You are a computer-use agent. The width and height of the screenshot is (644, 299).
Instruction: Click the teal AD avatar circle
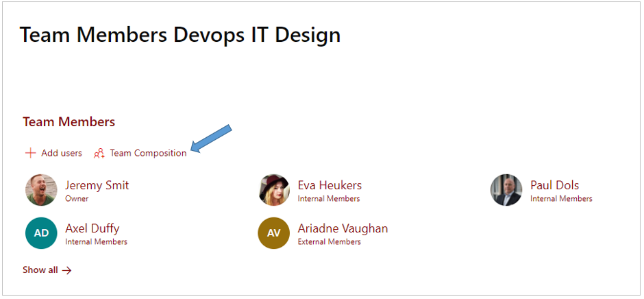coord(41,232)
